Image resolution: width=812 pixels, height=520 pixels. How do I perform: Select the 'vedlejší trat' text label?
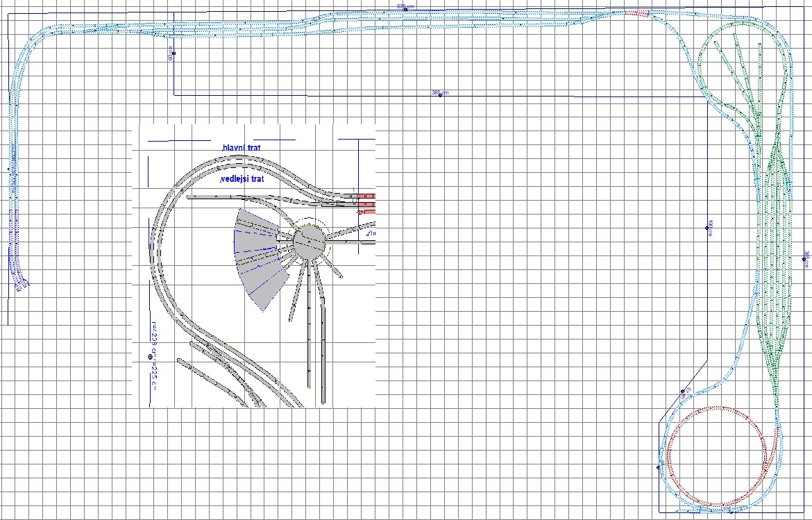coord(242,179)
